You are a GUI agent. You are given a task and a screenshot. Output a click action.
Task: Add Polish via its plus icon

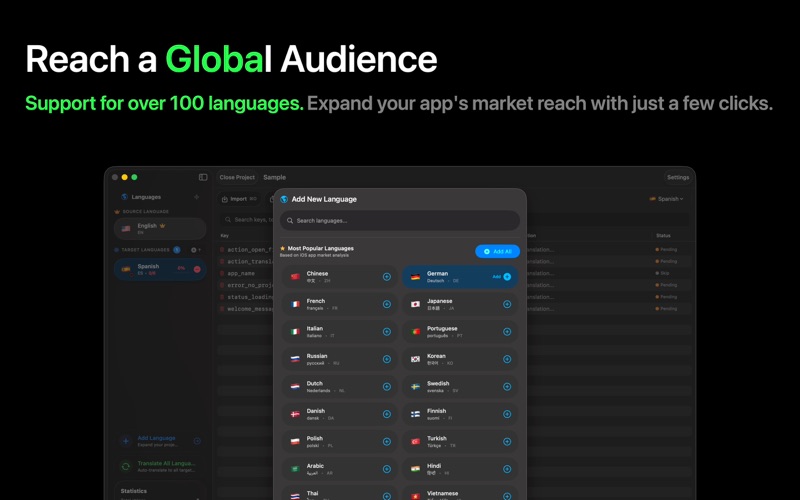click(x=387, y=442)
